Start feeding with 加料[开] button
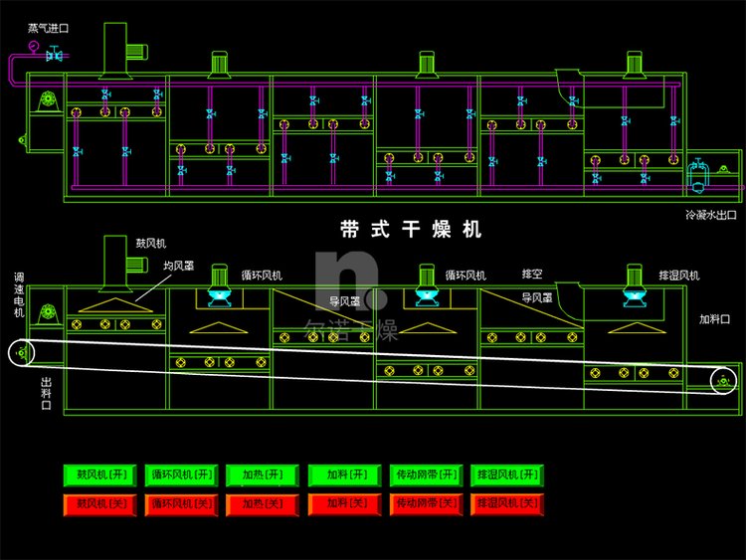The image size is (746, 560). (x=344, y=474)
